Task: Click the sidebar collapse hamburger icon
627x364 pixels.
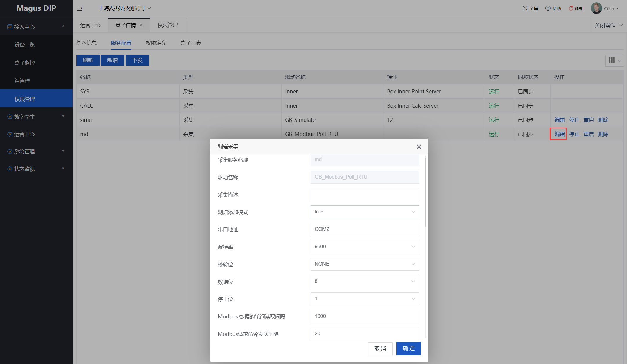Action: click(x=80, y=8)
